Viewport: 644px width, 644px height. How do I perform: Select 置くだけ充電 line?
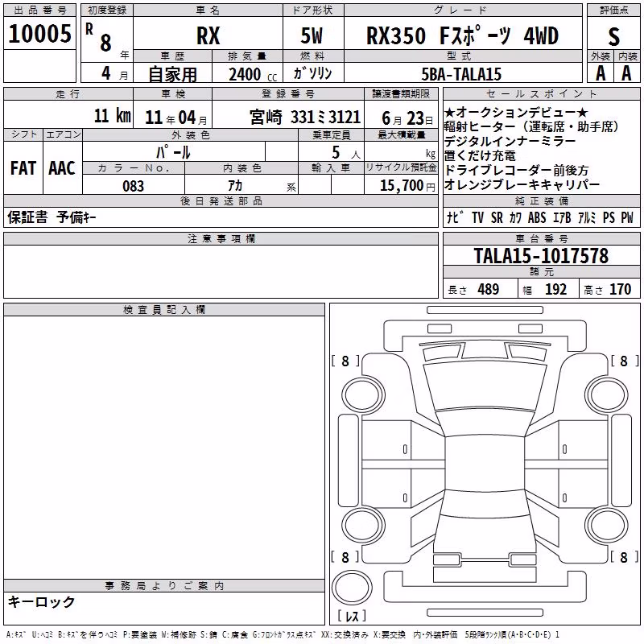[480, 155]
